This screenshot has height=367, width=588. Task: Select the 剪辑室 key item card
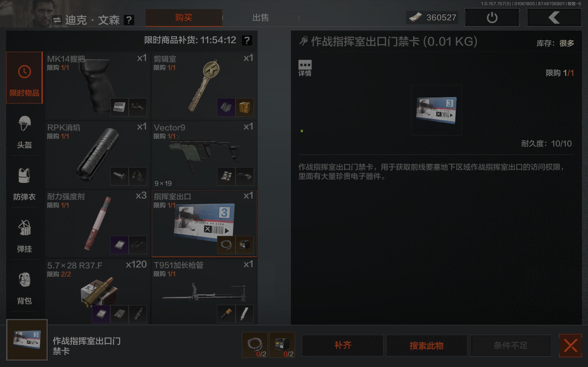tap(204, 85)
